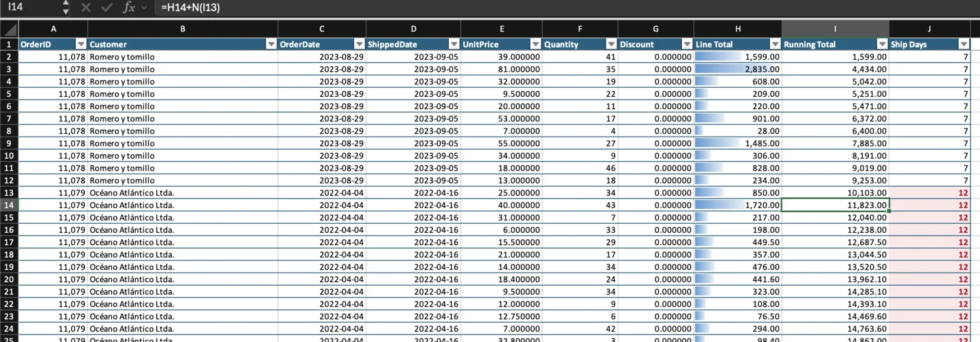Select column C header
The height and width of the screenshot is (342, 980).
pyautogui.click(x=322, y=30)
